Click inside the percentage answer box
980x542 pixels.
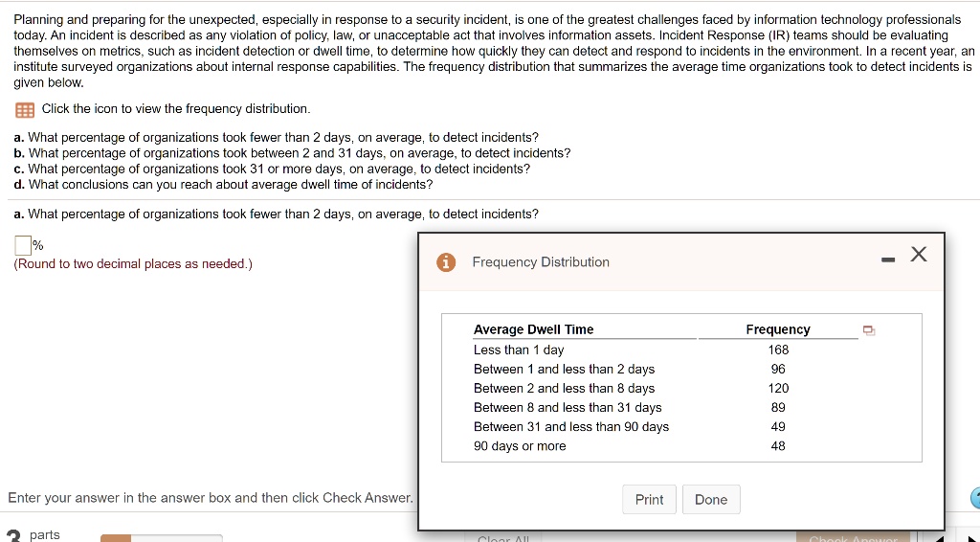click(23, 247)
